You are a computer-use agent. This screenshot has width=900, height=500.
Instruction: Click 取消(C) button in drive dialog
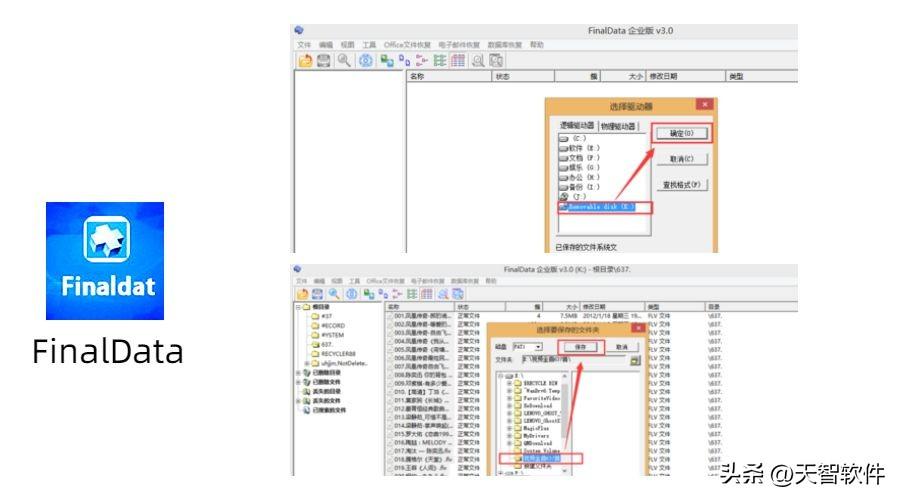(x=682, y=158)
